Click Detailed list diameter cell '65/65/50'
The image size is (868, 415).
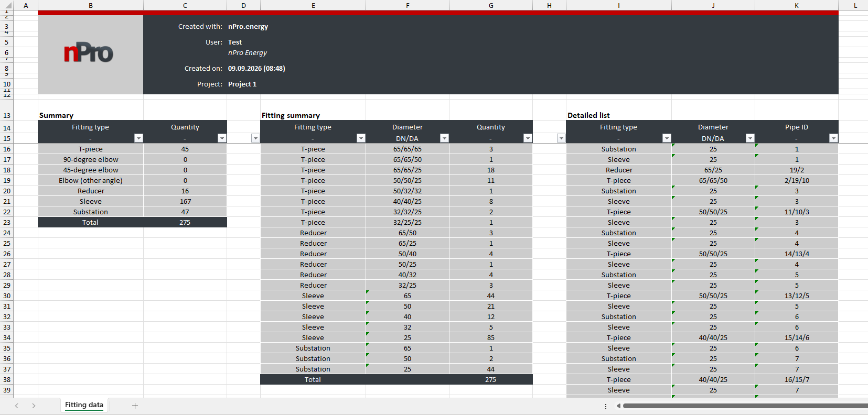tap(713, 180)
